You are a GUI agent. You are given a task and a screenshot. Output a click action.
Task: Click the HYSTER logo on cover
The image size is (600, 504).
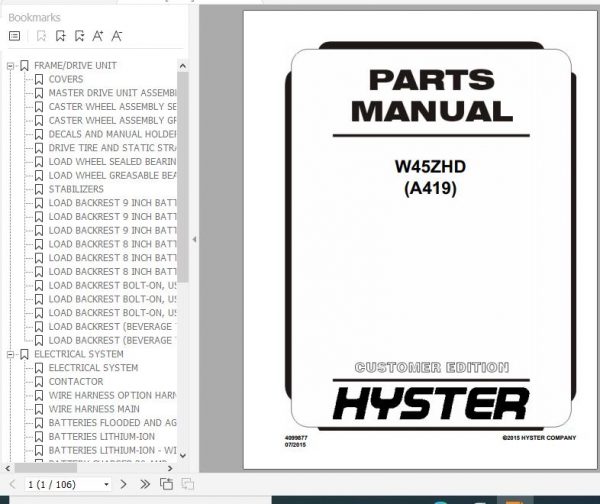tap(431, 403)
